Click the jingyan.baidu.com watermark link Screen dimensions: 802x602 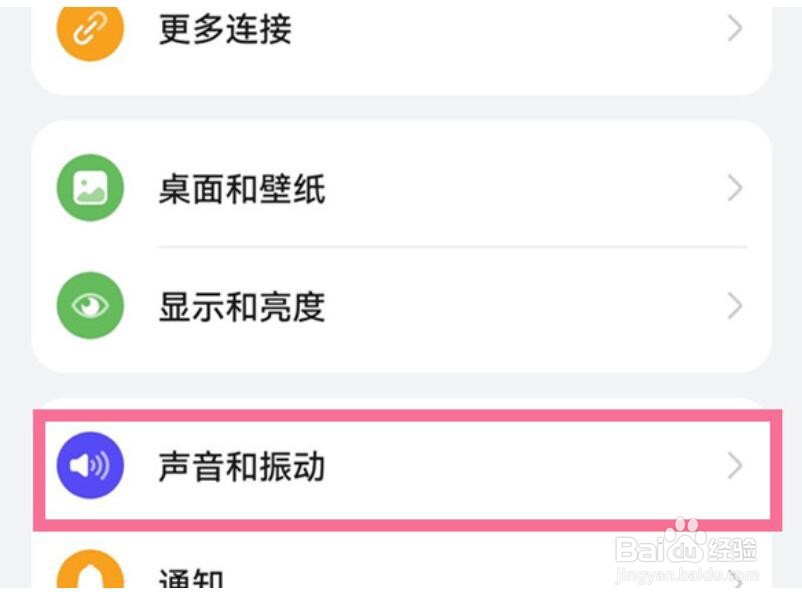(x=685, y=576)
